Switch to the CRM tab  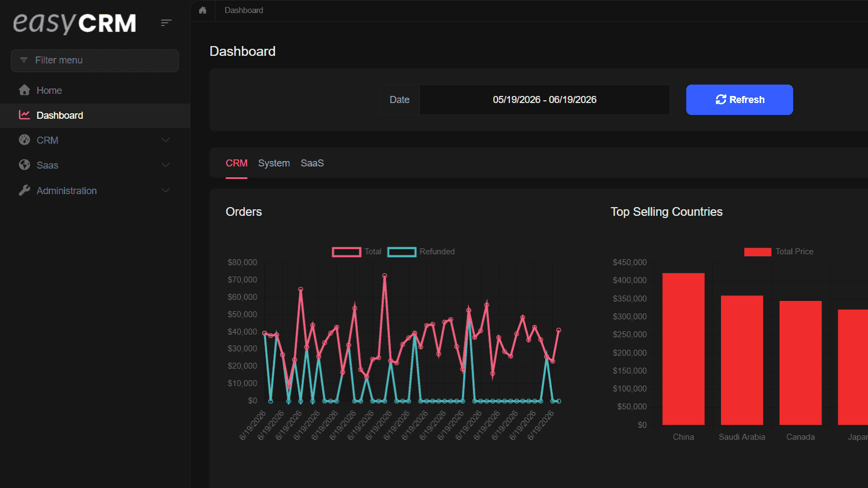click(x=237, y=163)
